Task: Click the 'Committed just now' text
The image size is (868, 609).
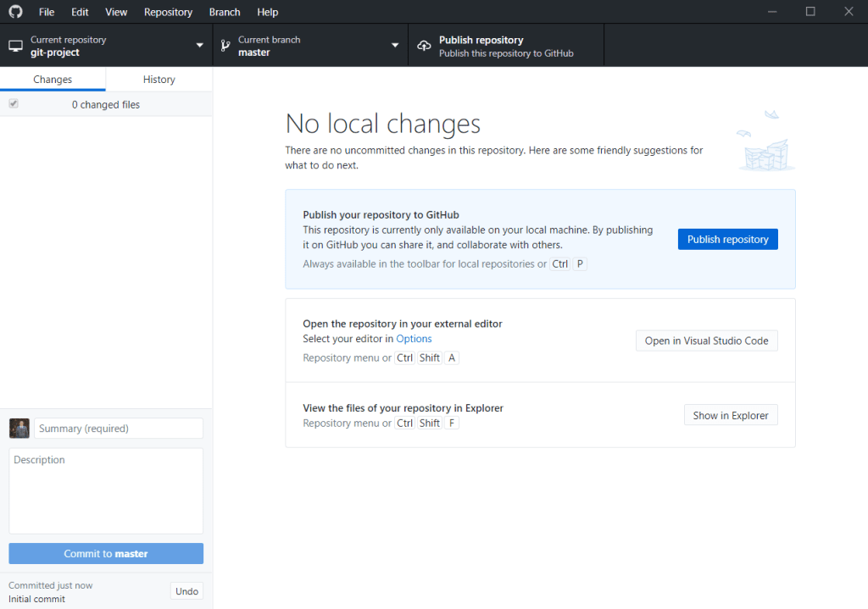Action: click(50, 585)
